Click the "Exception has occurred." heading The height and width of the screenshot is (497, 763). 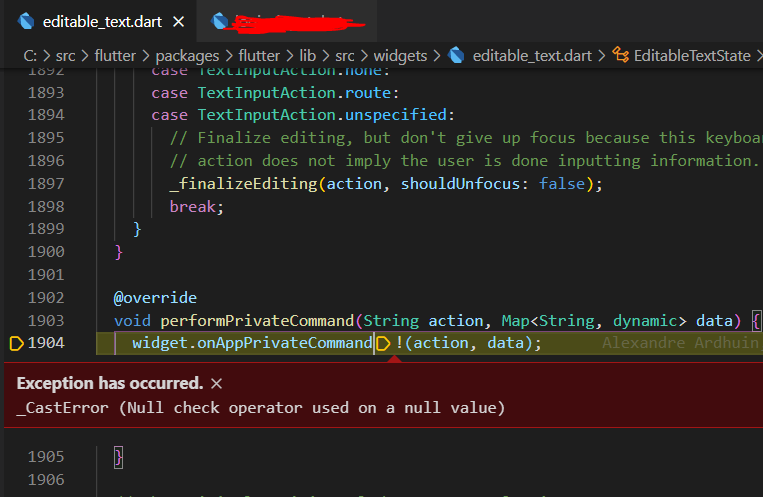(x=109, y=384)
